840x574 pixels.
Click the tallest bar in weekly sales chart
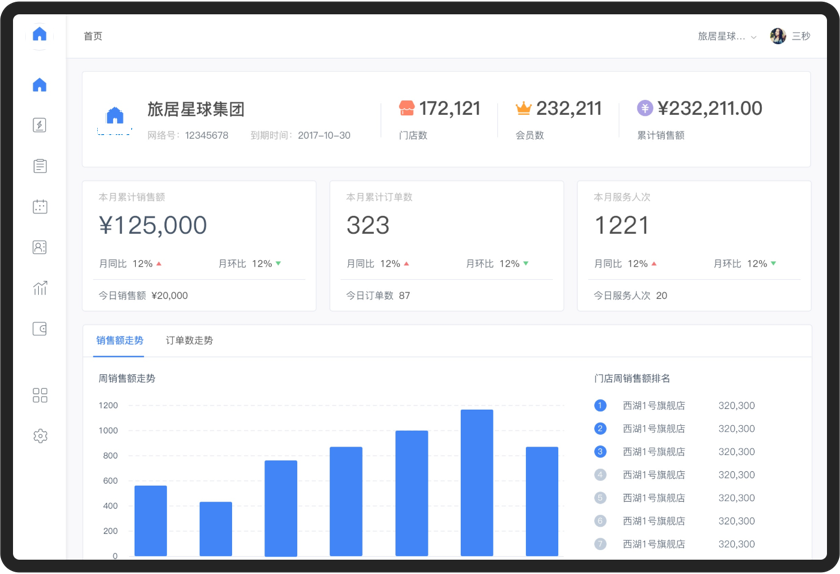coord(477,483)
